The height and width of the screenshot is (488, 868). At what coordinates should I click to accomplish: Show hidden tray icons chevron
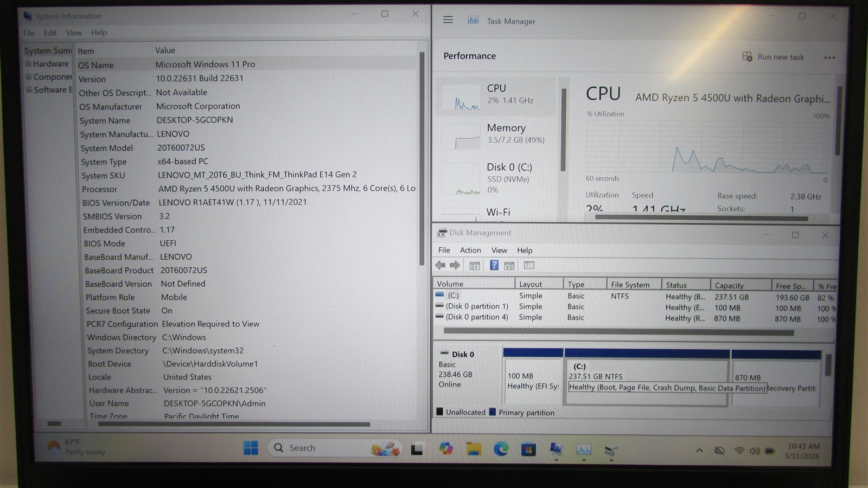[x=699, y=451]
